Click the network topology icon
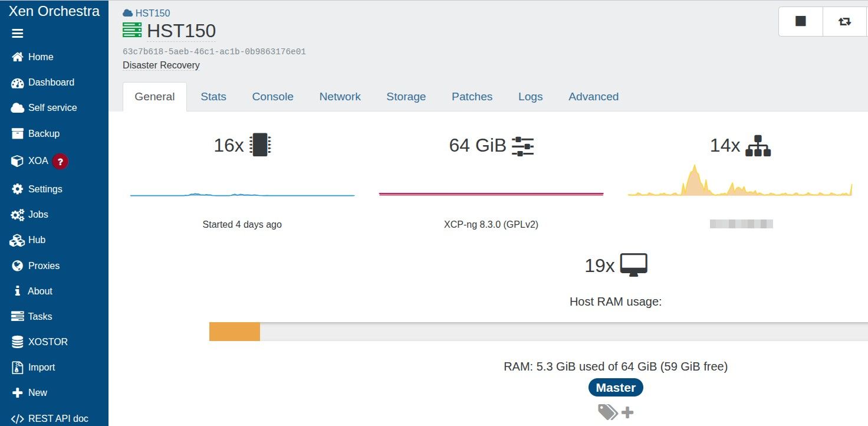Screen dimensions: 868x426 758,145
